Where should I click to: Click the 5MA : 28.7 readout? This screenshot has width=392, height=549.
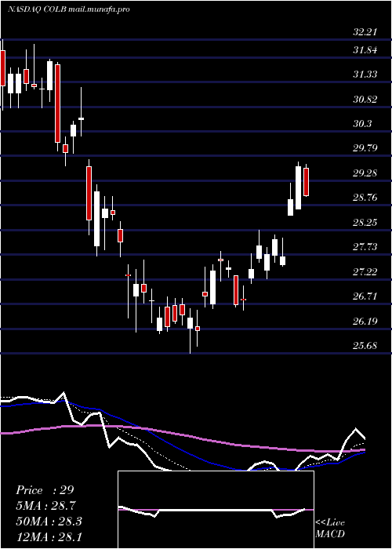(x=46, y=506)
